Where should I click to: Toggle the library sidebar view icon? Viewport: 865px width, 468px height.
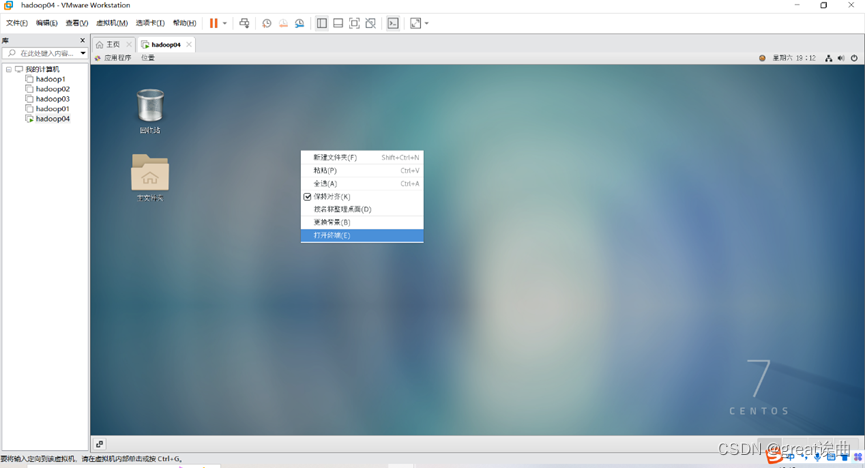(322, 23)
